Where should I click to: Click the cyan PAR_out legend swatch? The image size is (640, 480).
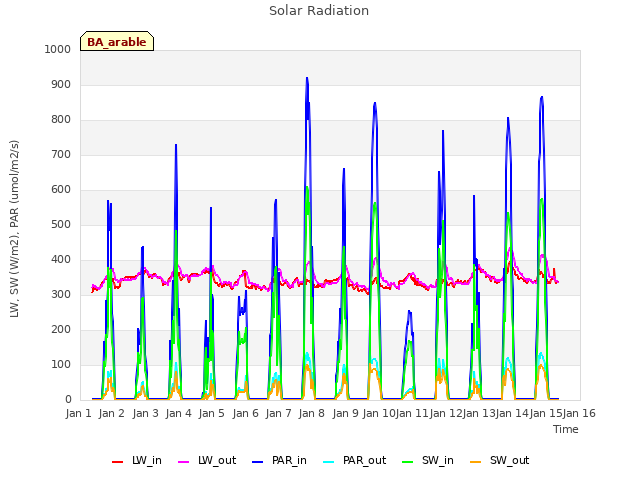[x=328, y=462]
